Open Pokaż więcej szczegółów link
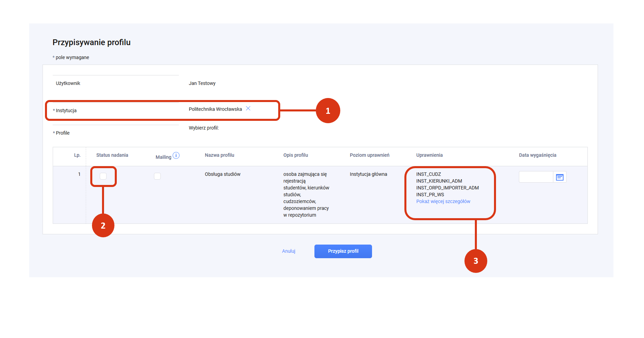This screenshot has width=644, height=338. click(x=443, y=201)
